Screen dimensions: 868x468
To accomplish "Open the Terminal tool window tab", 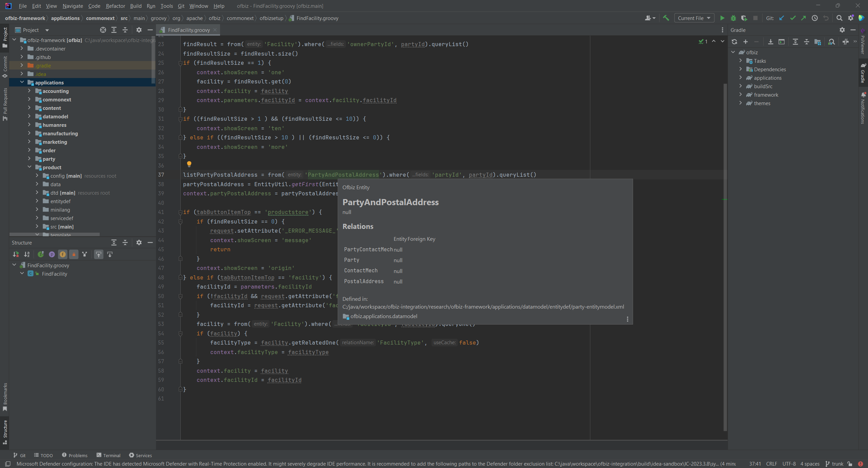I will click(108, 455).
